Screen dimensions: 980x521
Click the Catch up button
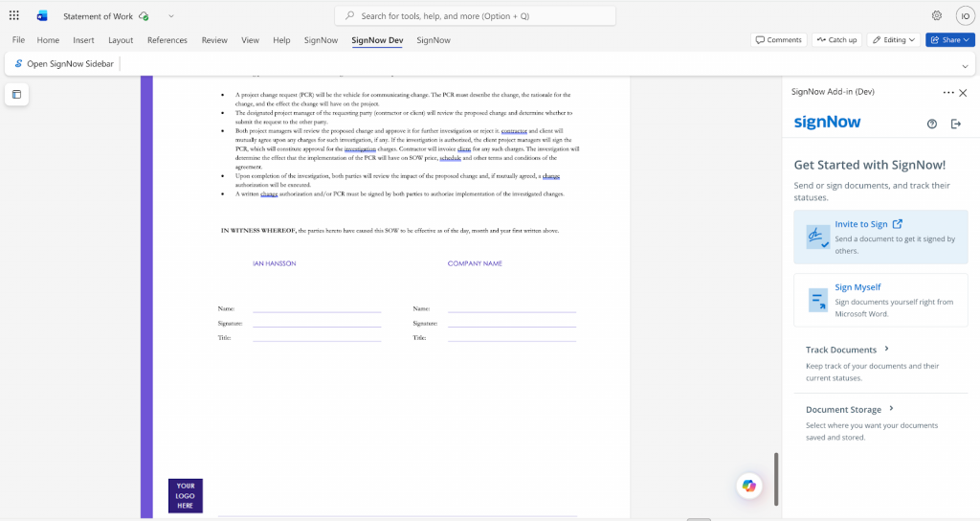point(836,40)
